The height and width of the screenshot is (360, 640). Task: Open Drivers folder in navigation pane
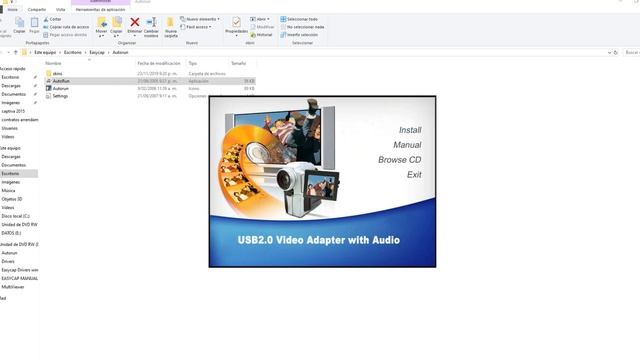click(8, 261)
